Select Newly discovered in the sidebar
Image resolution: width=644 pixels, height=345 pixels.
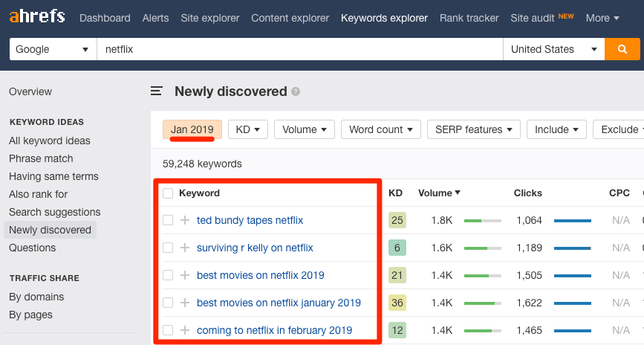point(50,230)
